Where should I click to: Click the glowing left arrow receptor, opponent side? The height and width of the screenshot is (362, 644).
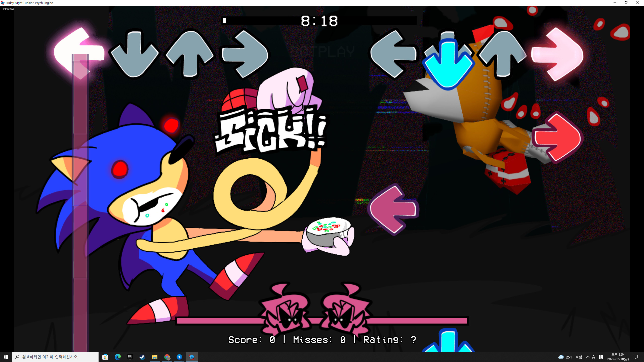pos(79,54)
